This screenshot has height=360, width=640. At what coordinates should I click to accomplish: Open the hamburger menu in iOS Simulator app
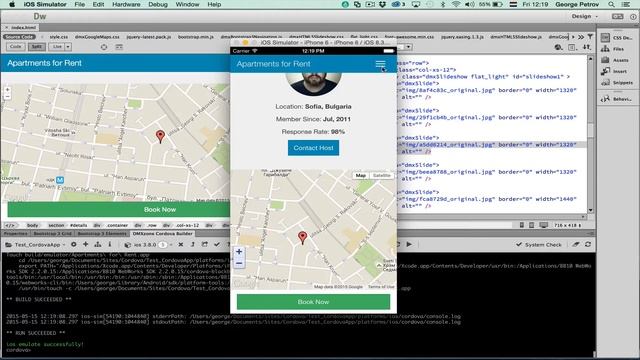[x=380, y=64]
